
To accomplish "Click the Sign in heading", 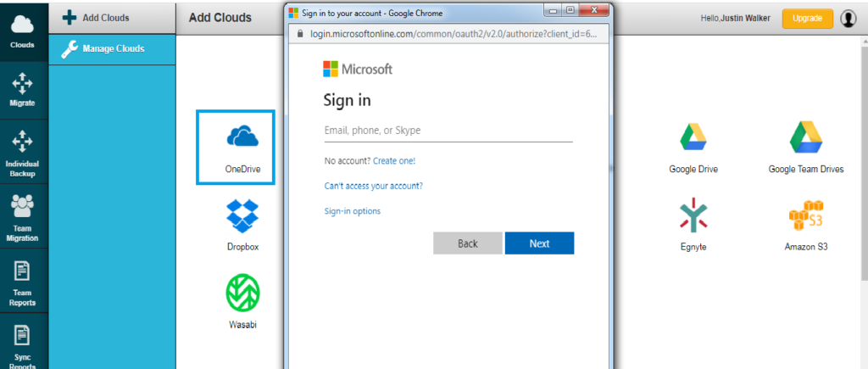I will coord(347,101).
